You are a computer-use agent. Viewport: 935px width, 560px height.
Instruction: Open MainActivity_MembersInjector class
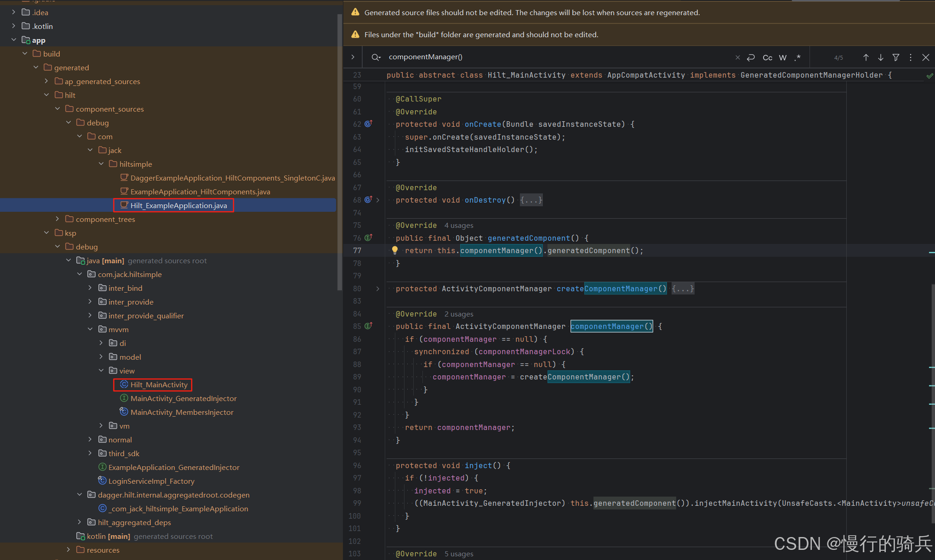(x=177, y=412)
